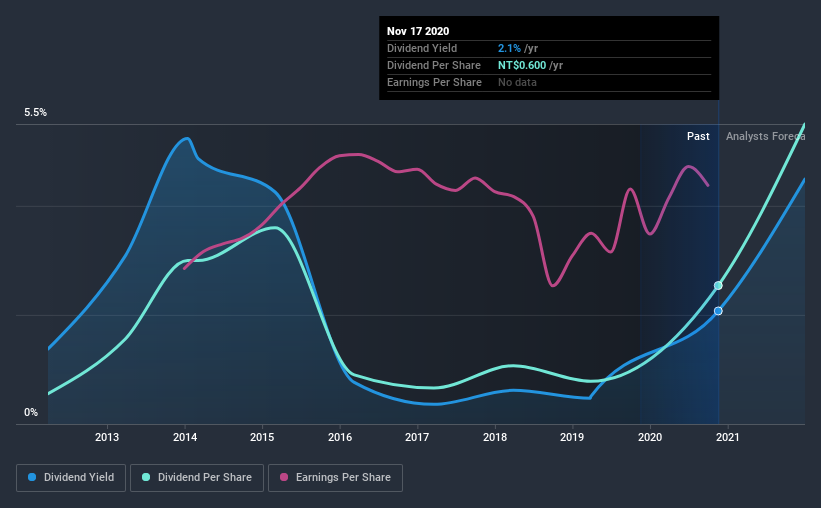Click the pink Earnings Per Share legend dot

pyautogui.click(x=284, y=477)
